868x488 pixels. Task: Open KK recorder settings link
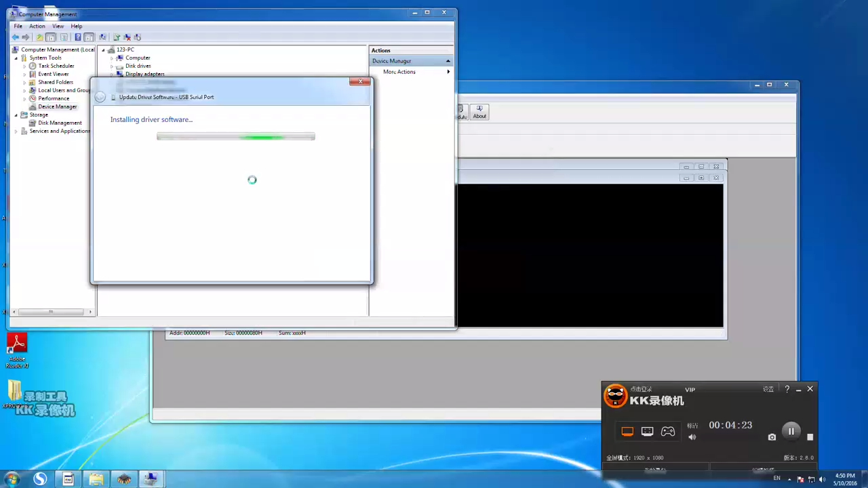click(x=768, y=389)
